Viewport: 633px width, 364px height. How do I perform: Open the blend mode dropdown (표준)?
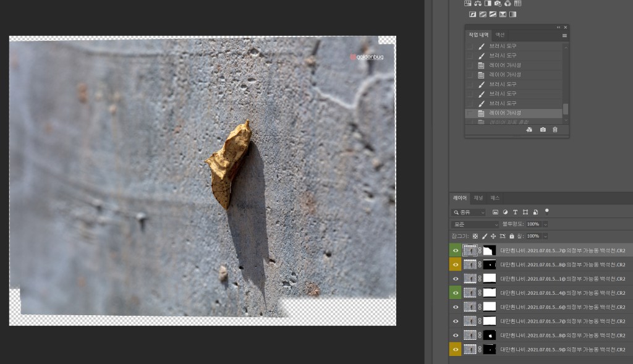pos(475,224)
